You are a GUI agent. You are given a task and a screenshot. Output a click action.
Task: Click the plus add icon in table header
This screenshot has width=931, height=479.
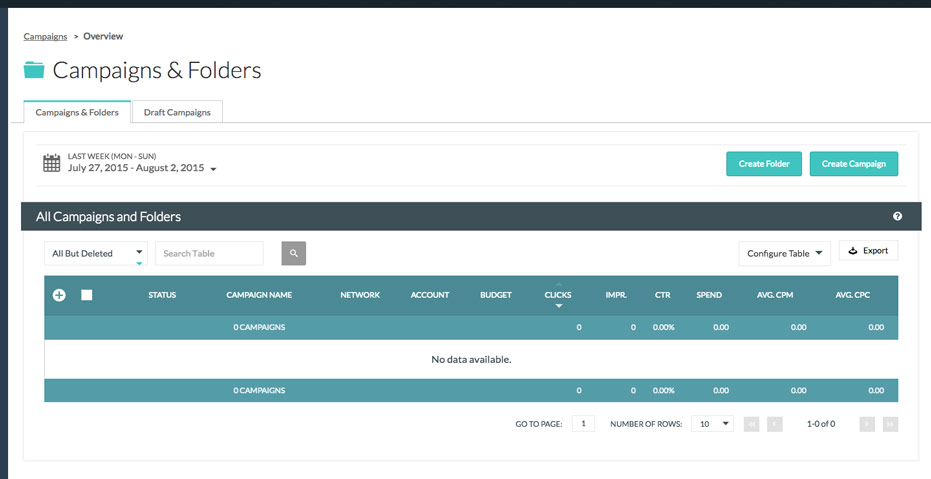click(59, 295)
